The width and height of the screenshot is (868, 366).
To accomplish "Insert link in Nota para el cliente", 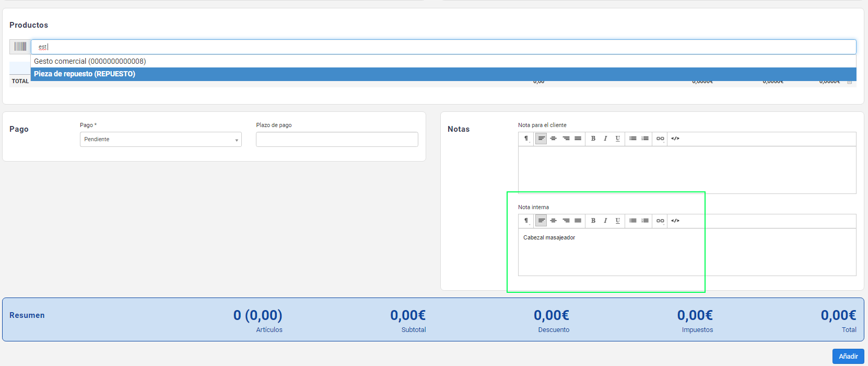I will pos(660,139).
